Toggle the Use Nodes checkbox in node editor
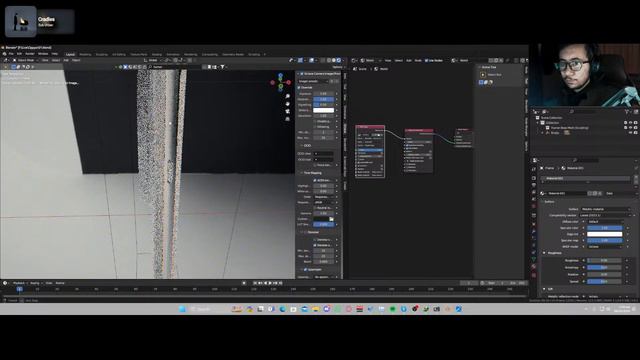This screenshot has height=360, width=640. (x=427, y=60)
